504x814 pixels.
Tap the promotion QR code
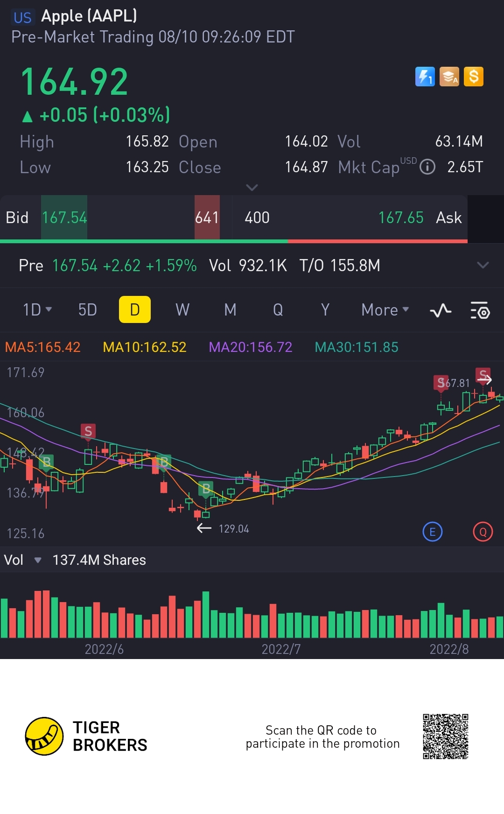pyautogui.click(x=445, y=737)
